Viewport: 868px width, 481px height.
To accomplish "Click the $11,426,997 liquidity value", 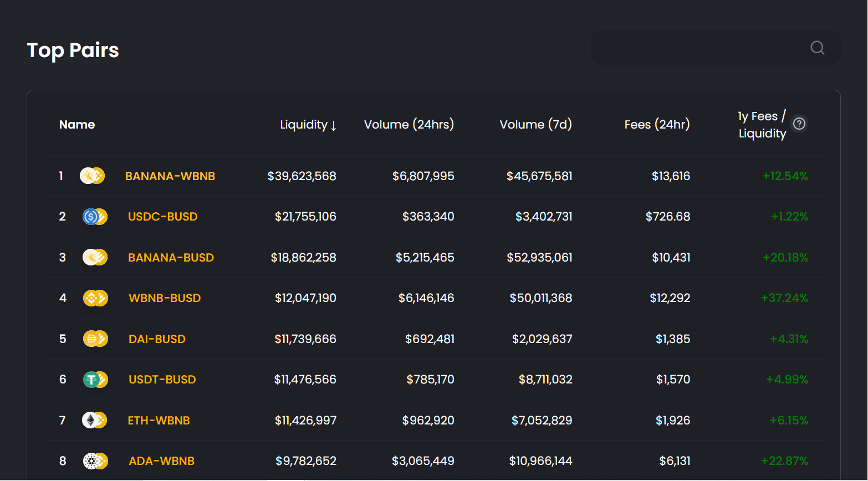I will (x=306, y=421).
